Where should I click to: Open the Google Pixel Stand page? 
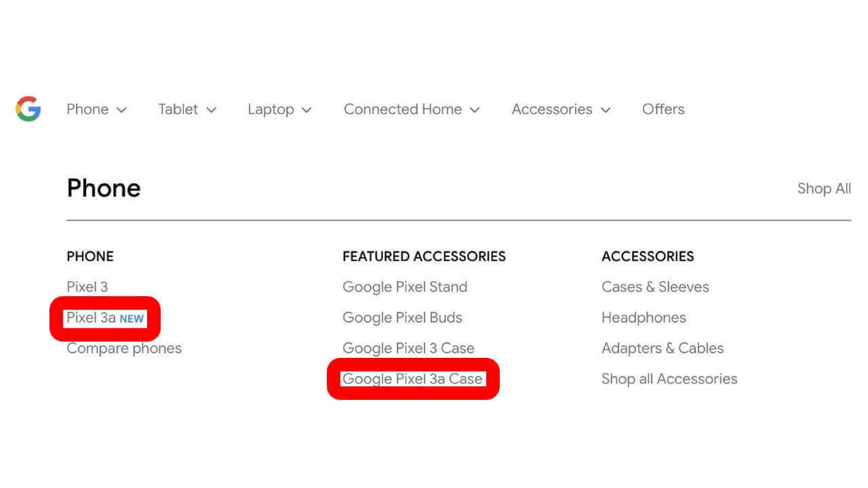point(404,287)
